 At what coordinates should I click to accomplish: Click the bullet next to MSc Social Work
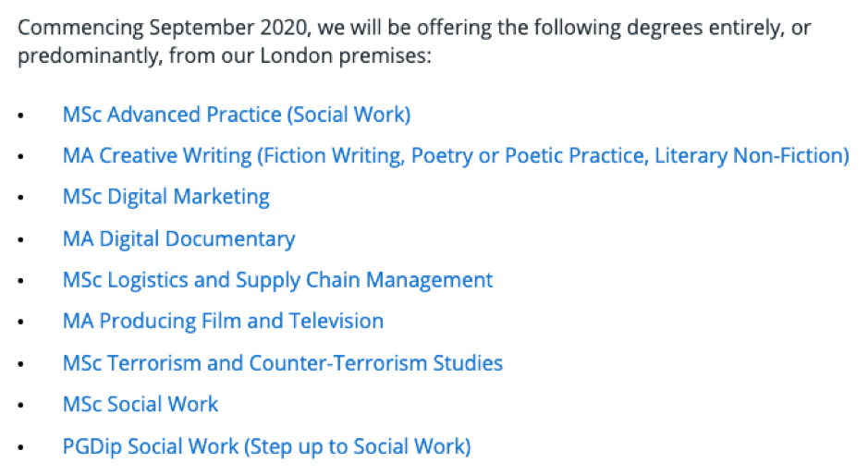coord(21,408)
